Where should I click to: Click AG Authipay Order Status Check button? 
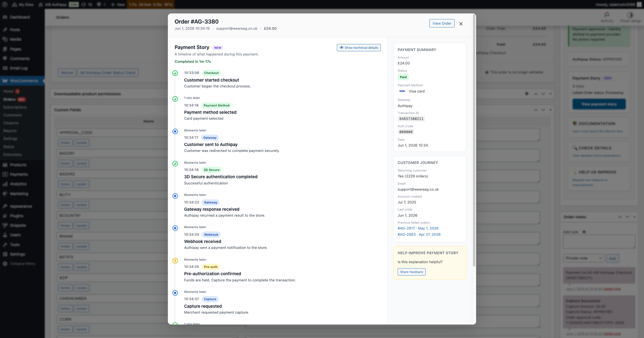pyautogui.click(x=108, y=73)
